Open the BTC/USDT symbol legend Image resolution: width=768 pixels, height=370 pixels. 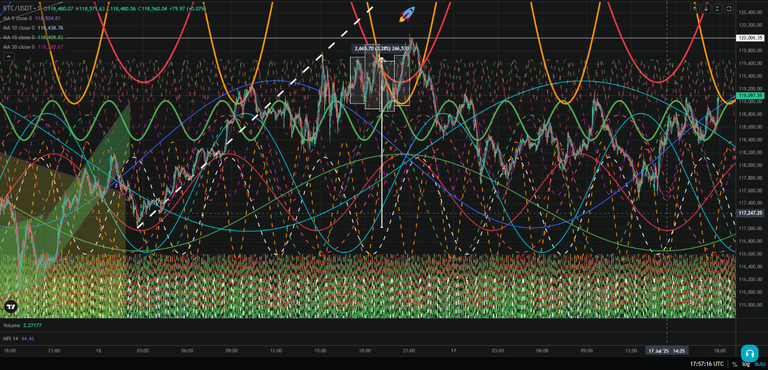click(x=17, y=8)
